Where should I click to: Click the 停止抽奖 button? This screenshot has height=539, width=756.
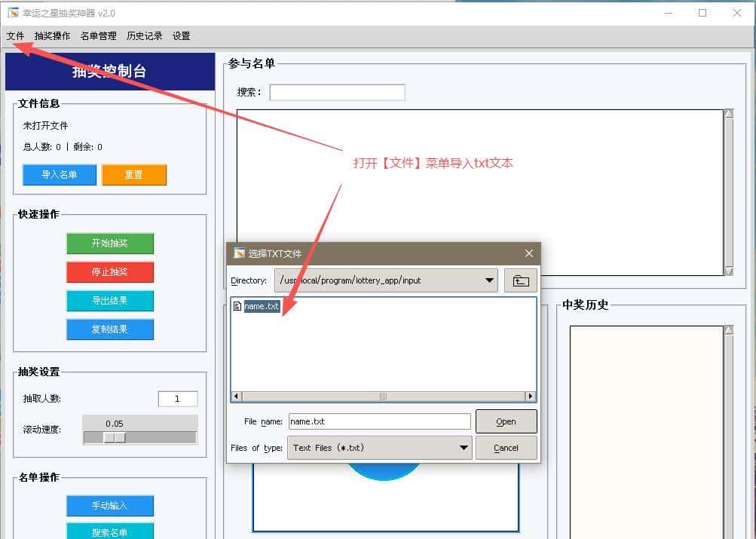[109, 272]
